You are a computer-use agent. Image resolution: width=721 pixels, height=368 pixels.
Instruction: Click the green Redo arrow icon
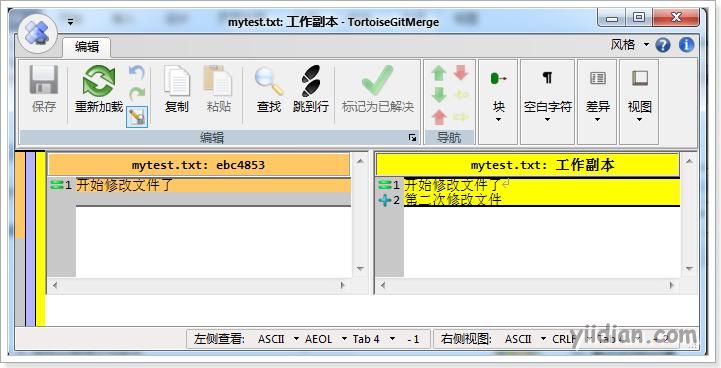pos(137,94)
